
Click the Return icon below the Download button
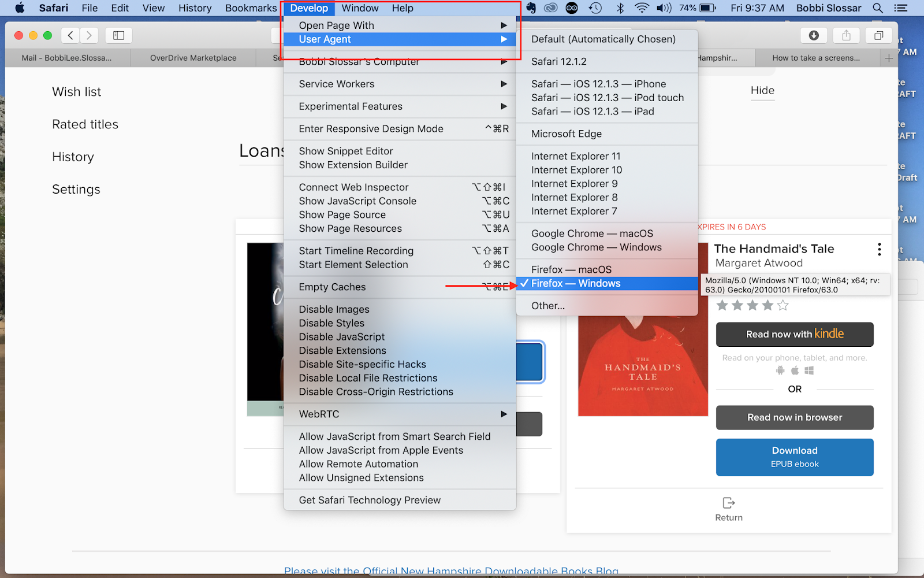pos(729,503)
